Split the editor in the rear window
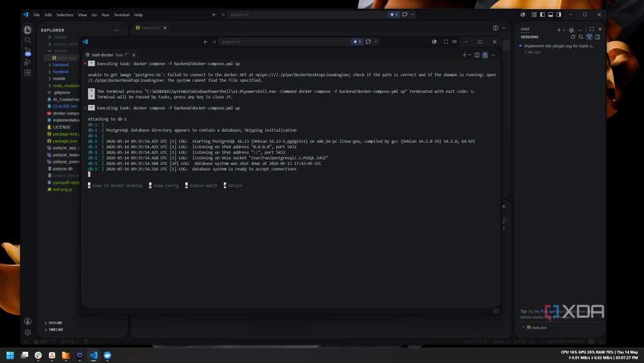Image resolution: width=644 pixels, height=363 pixels. pyautogui.click(x=495, y=28)
